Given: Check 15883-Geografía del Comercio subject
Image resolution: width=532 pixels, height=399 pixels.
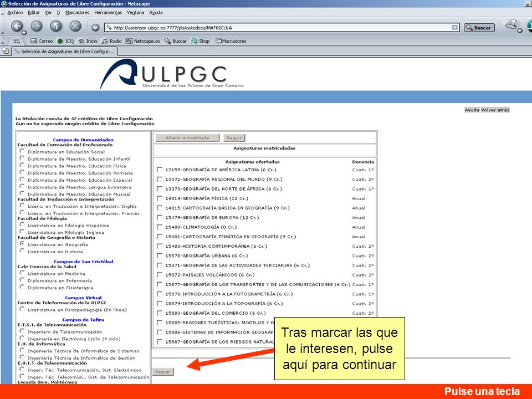Looking at the screenshot, I should (160, 313).
